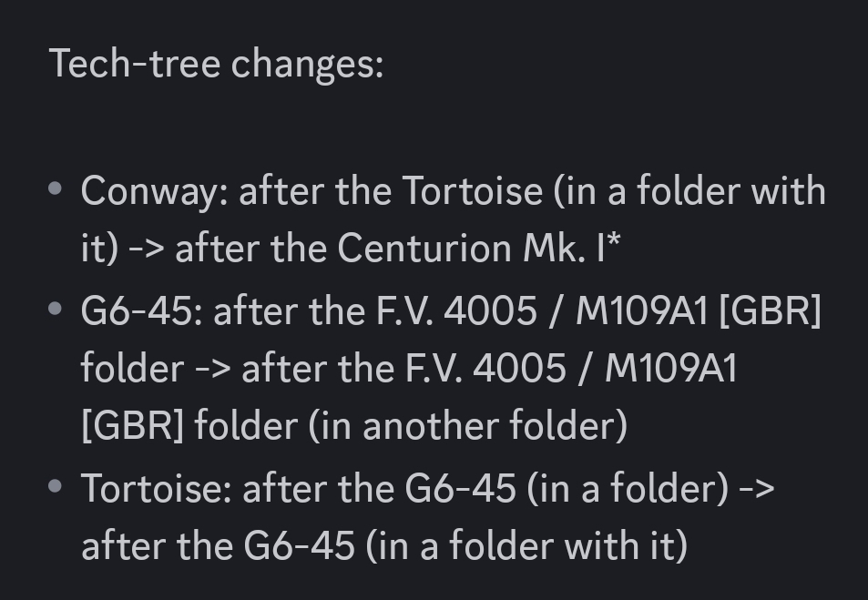Screen dimensions: 868x600
Task: Click the arrow before "after the Centurion"
Action: pyautogui.click(x=146, y=249)
